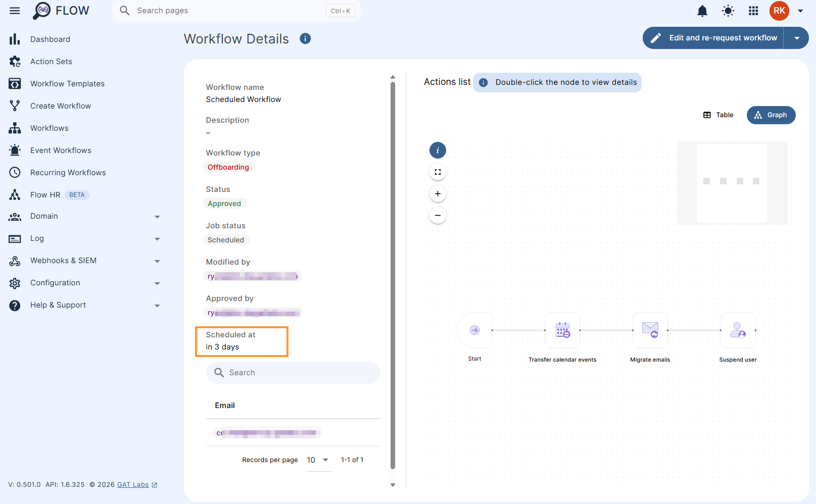Screen dimensions: 816x504
Task: Open Event Workflows
Action: click(61, 150)
